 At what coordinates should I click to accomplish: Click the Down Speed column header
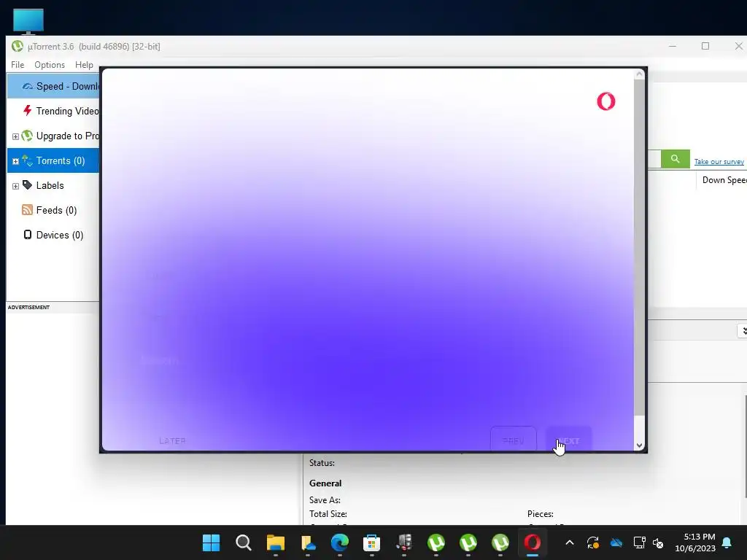[724, 180]
